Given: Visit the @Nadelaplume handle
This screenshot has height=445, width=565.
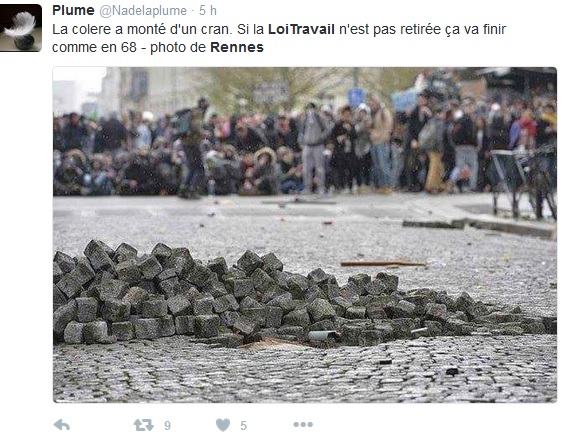Looking at the screenshot, I should pos(143,11).
